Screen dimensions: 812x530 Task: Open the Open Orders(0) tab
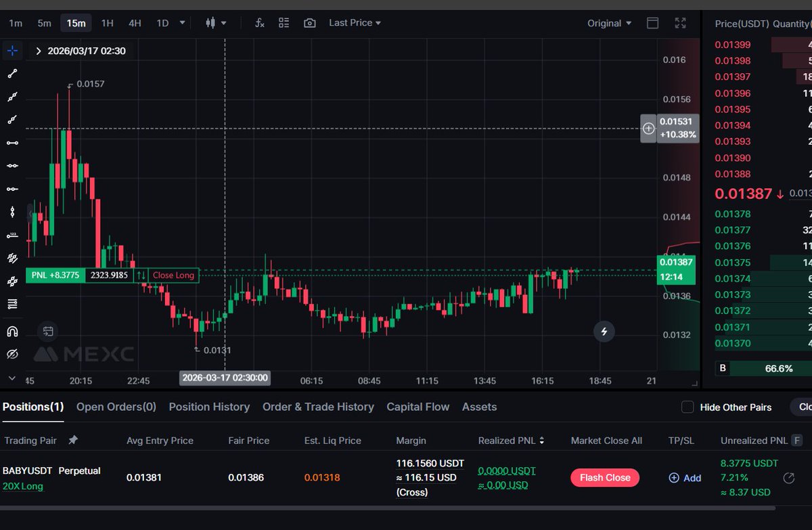[x=116, y=407]
